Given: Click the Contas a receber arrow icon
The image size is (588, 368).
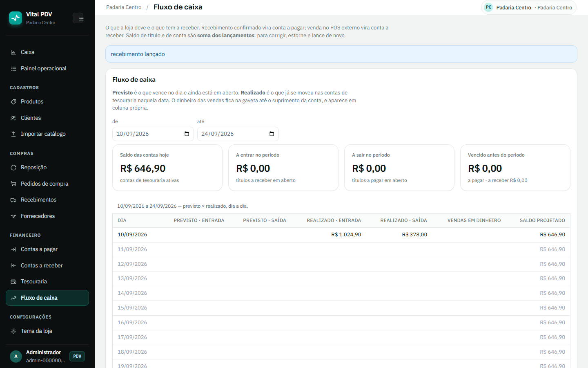Looking at the screenshot, I should (x=13, y=266).
